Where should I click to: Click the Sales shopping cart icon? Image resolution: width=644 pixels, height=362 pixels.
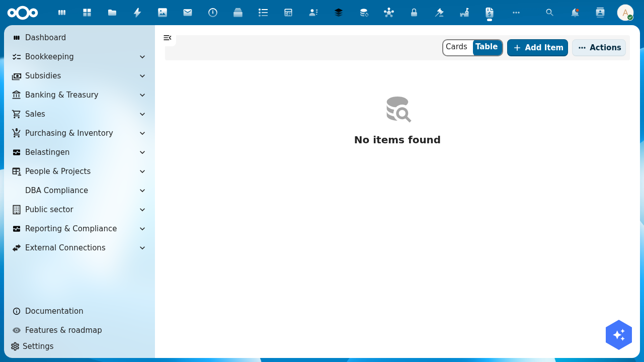(17, 114)
